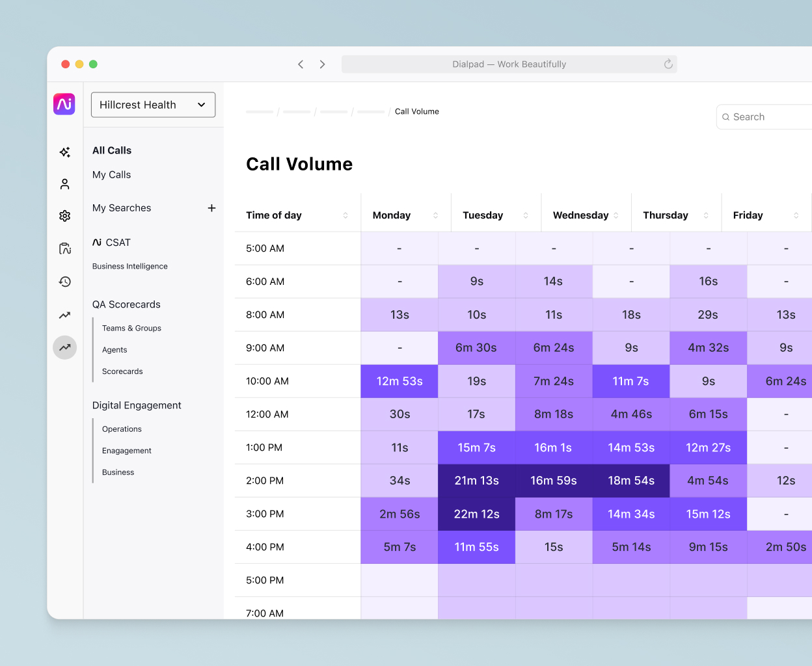
Task: Expand the Time of day sort control
Action: (345, 215)
